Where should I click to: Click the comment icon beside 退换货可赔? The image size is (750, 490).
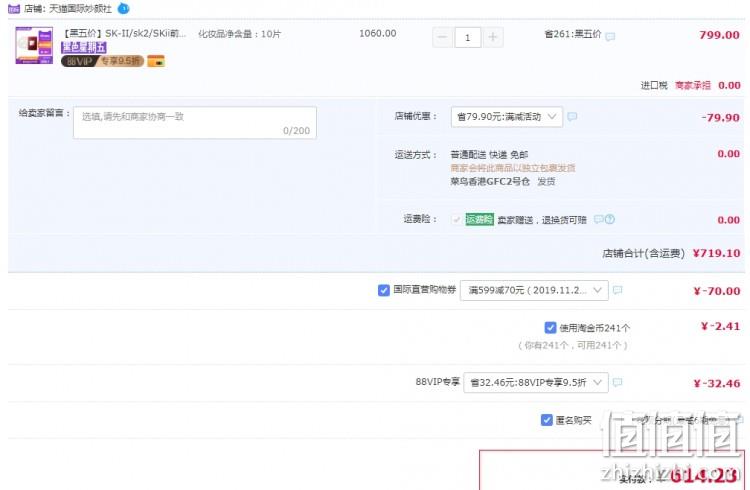pos(598,219)
